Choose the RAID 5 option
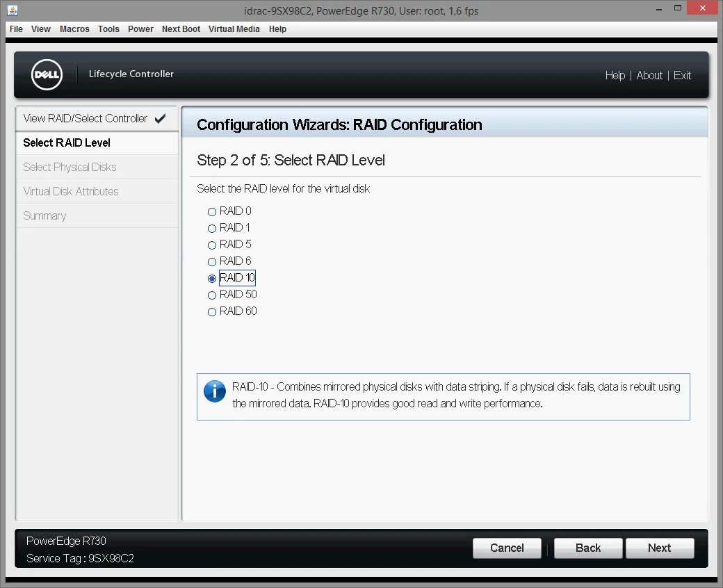Viewport: 723px width, 588px height. click(211, 245)
